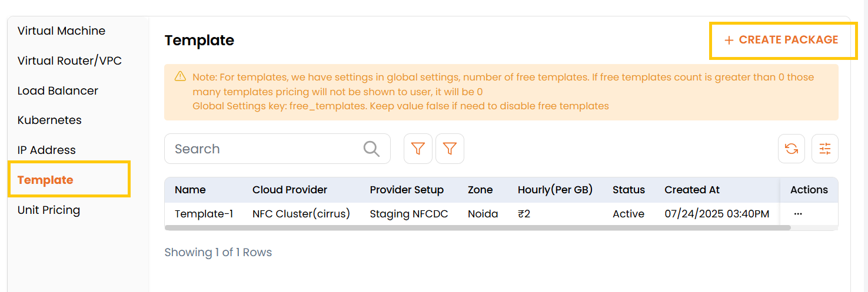Open Virtual Machine pricing section
The image size is (868, 292).
coord(61,31)
